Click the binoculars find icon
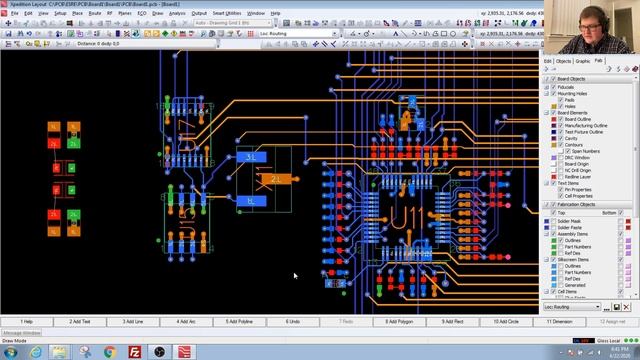This screenshot has height=360, width=640. [x=20, y=34]
